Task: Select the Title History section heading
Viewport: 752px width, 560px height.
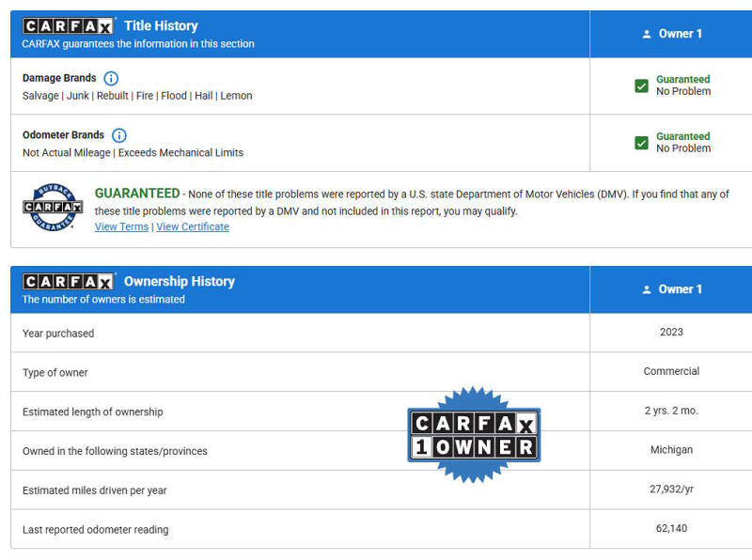Action: click(161, 26)
